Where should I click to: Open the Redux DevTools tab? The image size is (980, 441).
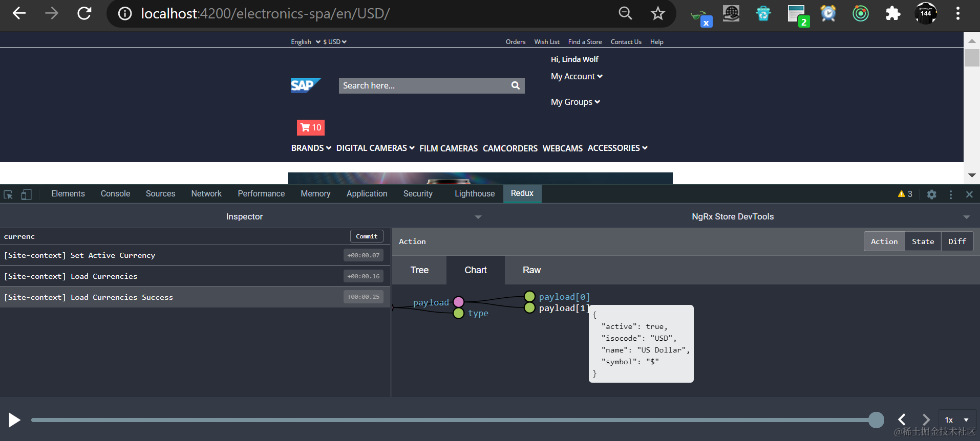click(x=522, y=193)
